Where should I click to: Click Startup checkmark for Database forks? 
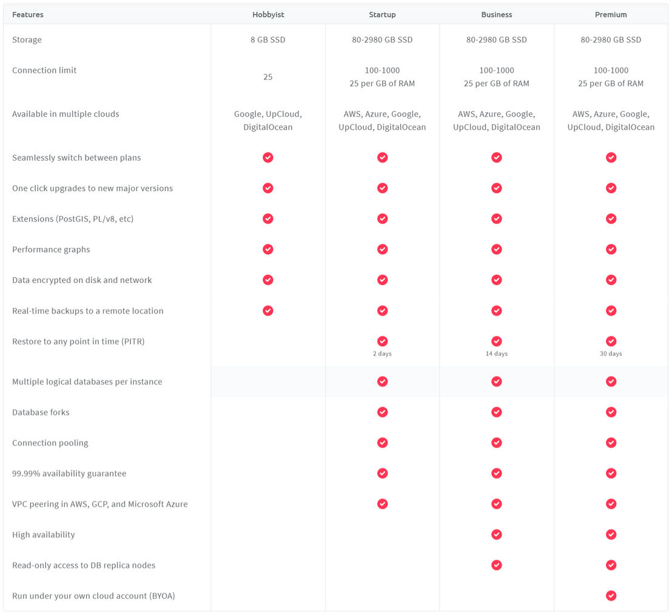pyautogui.click(x=382, y=412)
